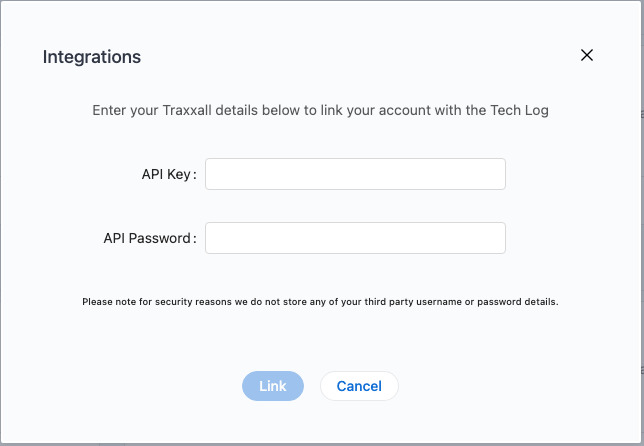Focus the API Password text box
The image size is (644, 446).
(x=355, y=238)
